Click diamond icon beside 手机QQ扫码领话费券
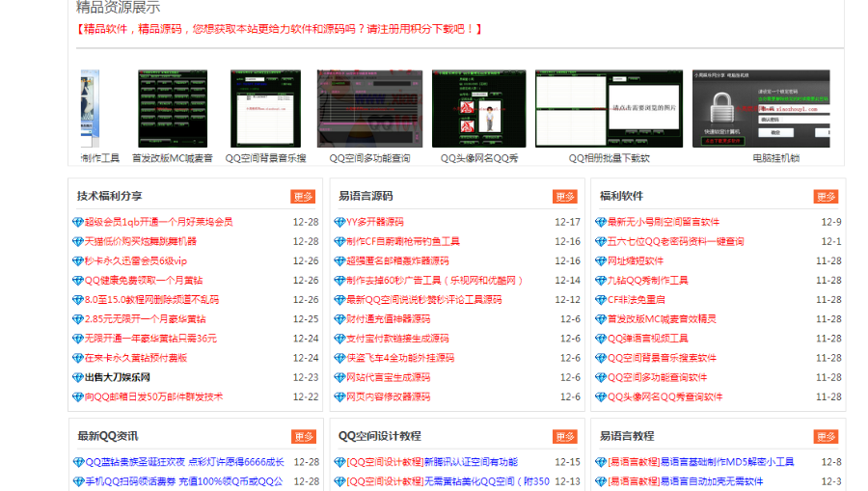The height and width of the screenshot is (491, 868). click(x=79, y=481)
